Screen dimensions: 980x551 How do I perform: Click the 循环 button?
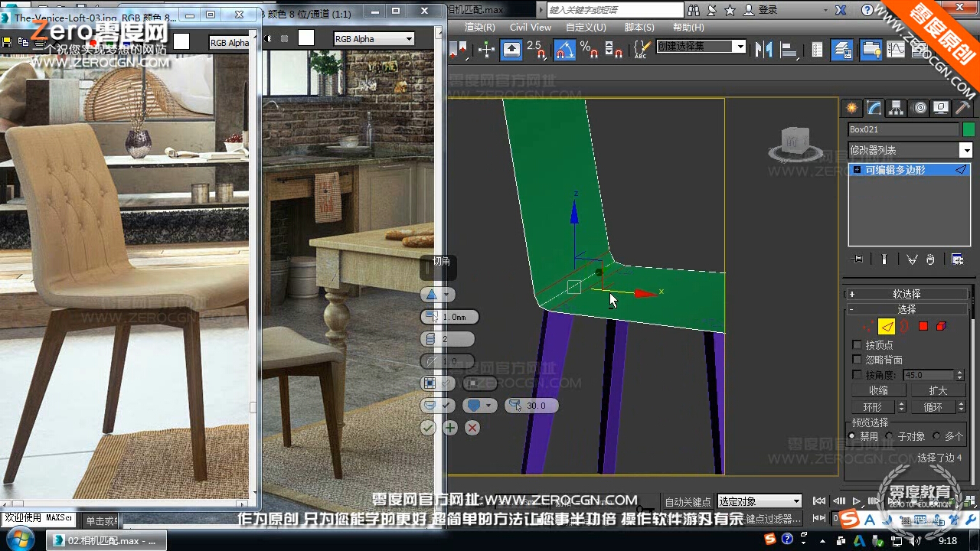point(933,407)
